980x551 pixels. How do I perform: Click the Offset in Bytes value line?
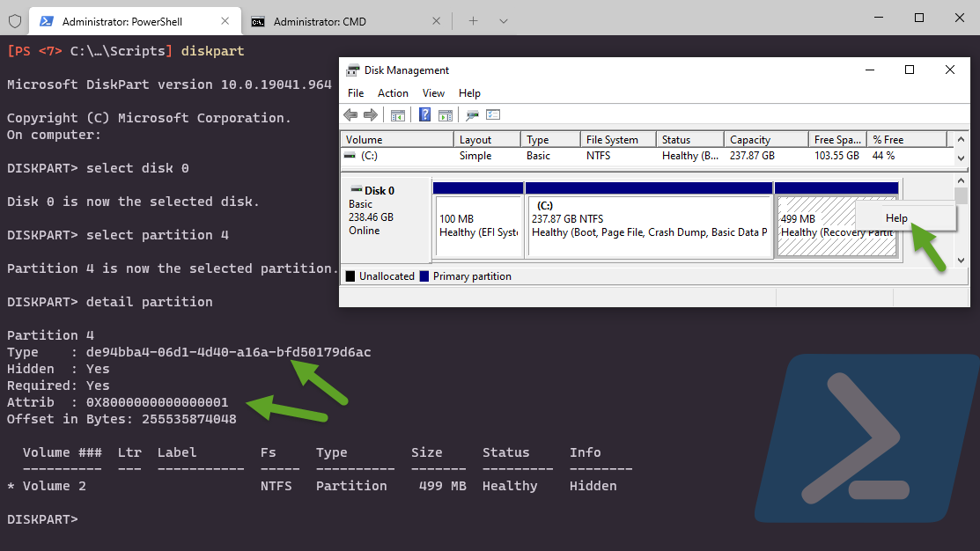pos(122,419)
